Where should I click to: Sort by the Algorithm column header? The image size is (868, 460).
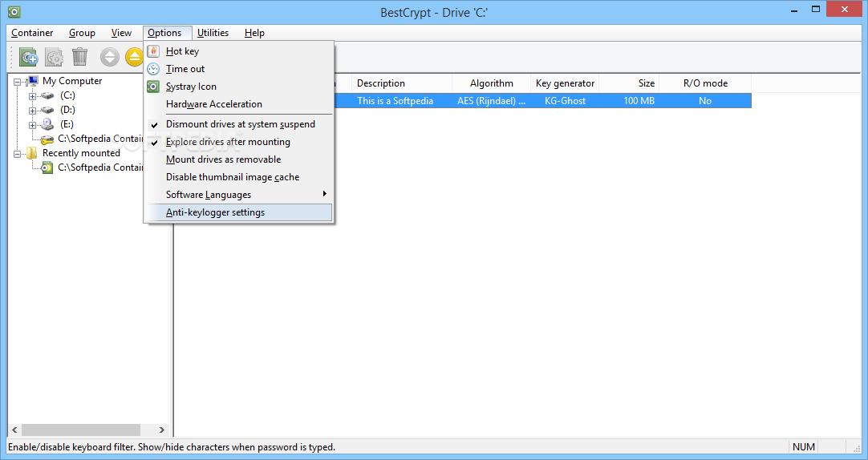pyautogui.click(x=492, y=83)
